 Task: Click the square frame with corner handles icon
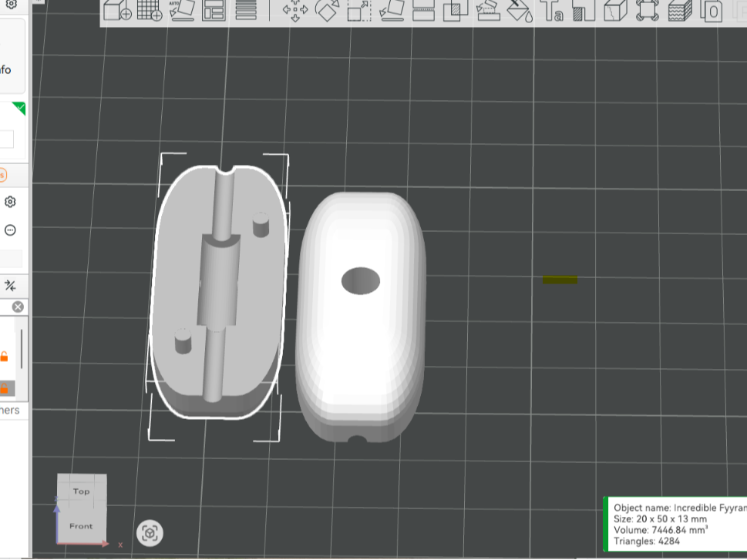click(648, 11)
